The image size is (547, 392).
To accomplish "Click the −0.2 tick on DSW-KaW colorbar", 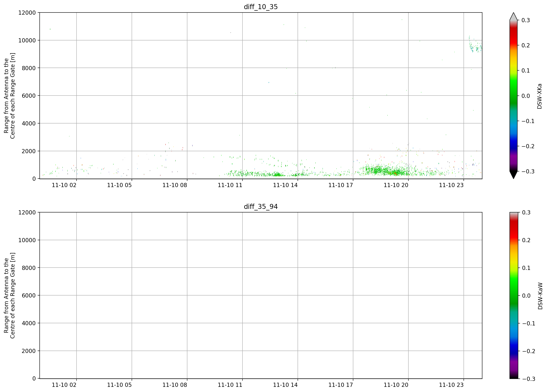I will [x=529, y=351].
